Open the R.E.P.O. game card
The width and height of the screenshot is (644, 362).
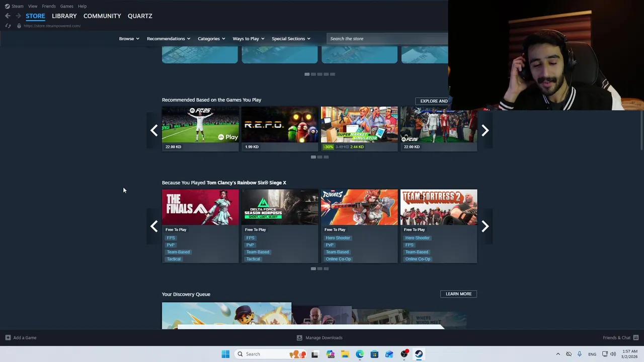[280, 129]
